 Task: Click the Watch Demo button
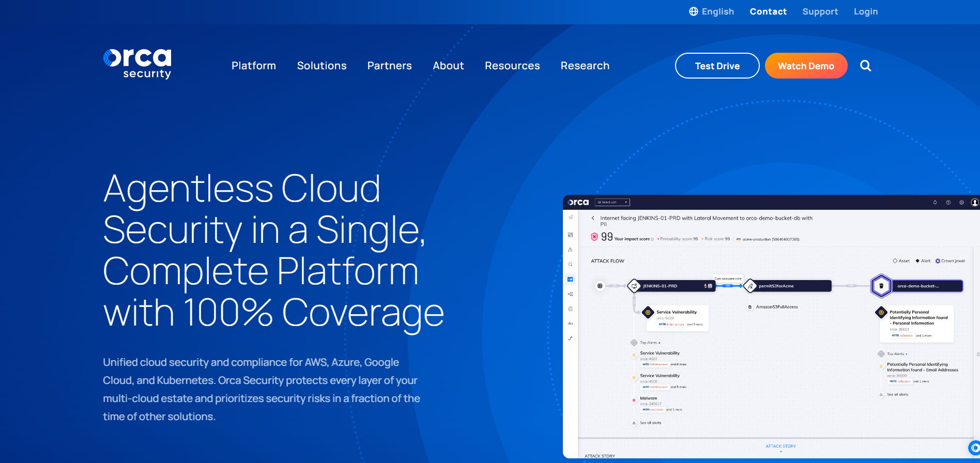806,66
